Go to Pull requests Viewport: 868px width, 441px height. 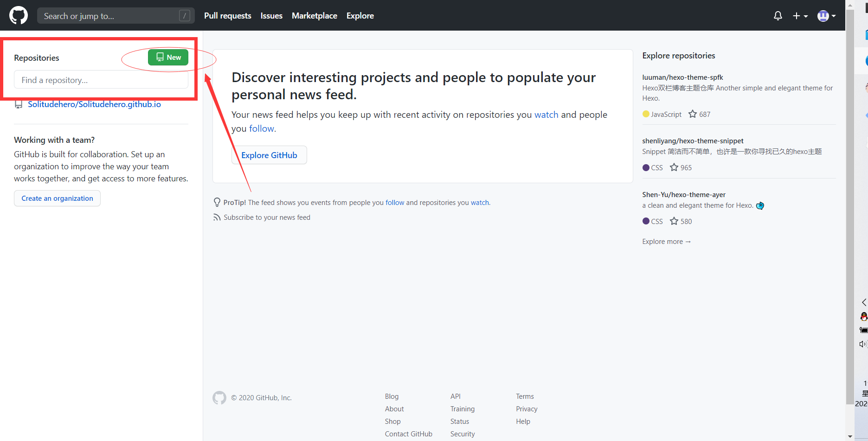point(228,16)
